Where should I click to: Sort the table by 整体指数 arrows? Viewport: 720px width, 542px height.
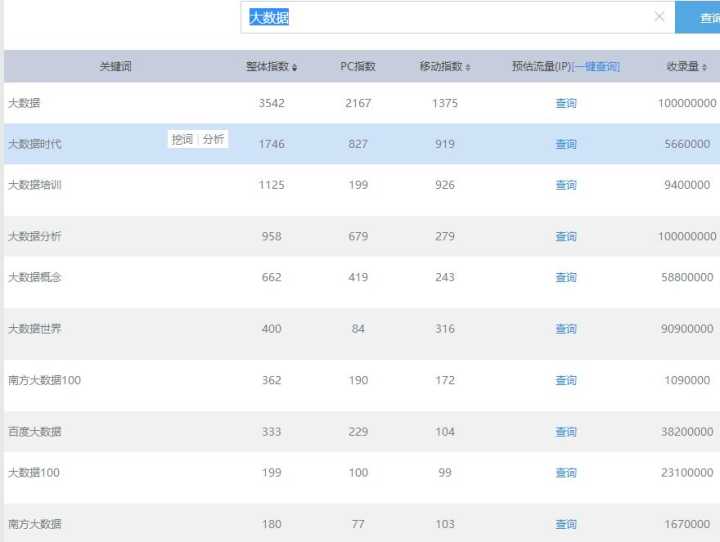294,68
